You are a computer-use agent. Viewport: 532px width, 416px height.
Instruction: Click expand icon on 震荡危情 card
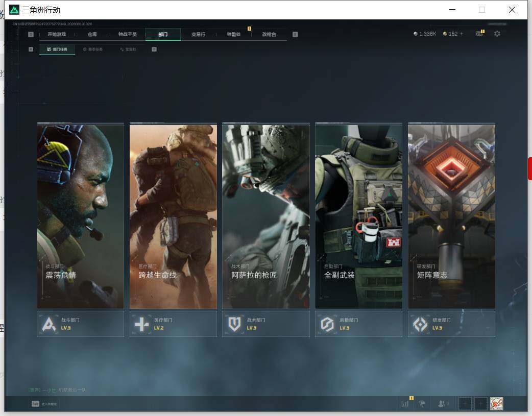click(42, 258)
